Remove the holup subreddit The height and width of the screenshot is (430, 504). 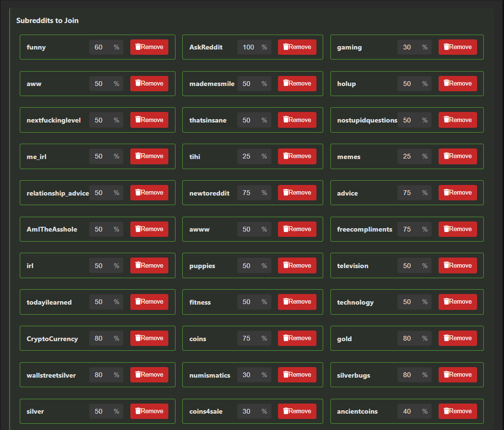tap(458, 84)
